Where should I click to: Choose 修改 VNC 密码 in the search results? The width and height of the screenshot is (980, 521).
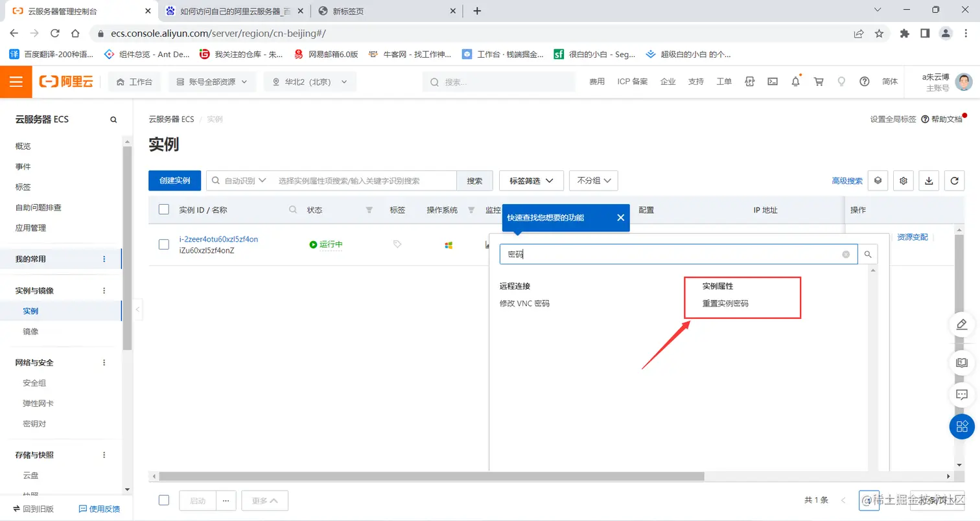click(524, 303)
